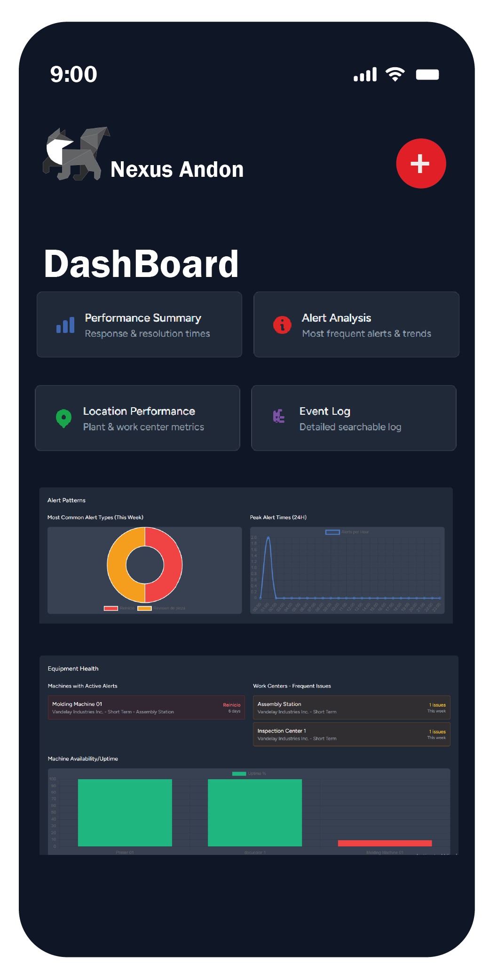Open the Event Log card
The image size is (490, 980).
point(354,418)
